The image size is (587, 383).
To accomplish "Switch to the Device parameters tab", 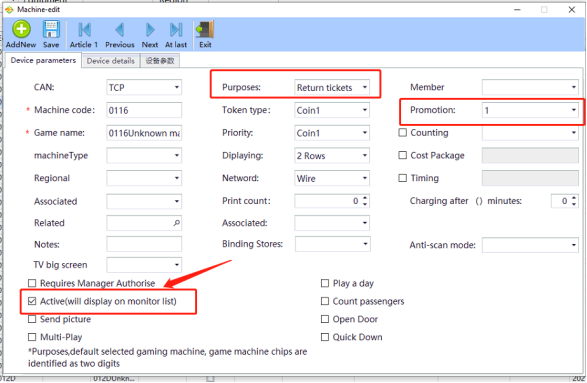I will (x=43, y=60).
